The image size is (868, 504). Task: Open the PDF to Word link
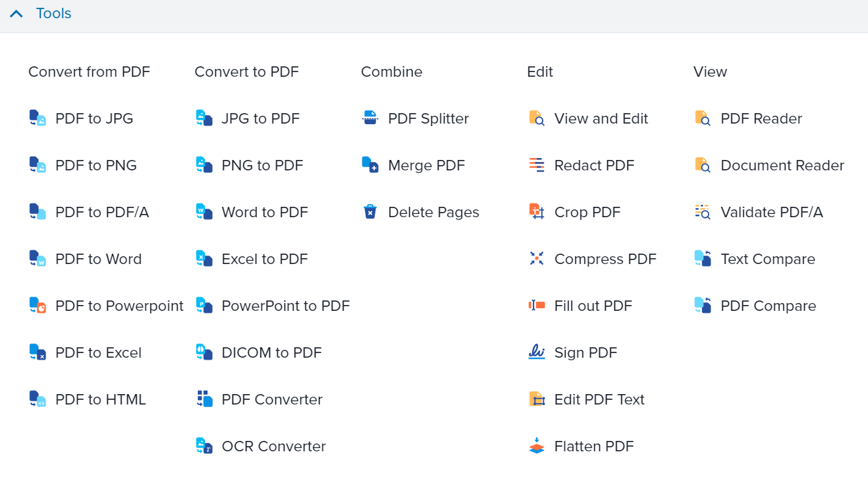(98, 259)
